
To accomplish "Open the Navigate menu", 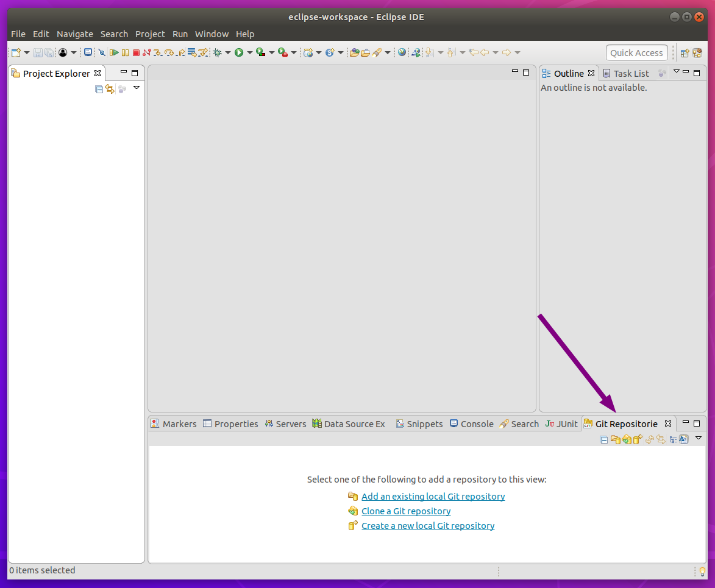I will pyautogui.click(x=75, y=34).
